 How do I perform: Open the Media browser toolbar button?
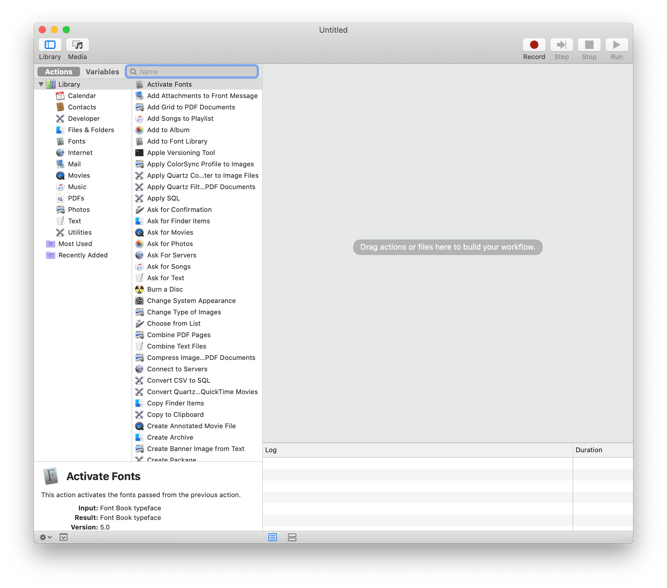click(x=77, y=45)
